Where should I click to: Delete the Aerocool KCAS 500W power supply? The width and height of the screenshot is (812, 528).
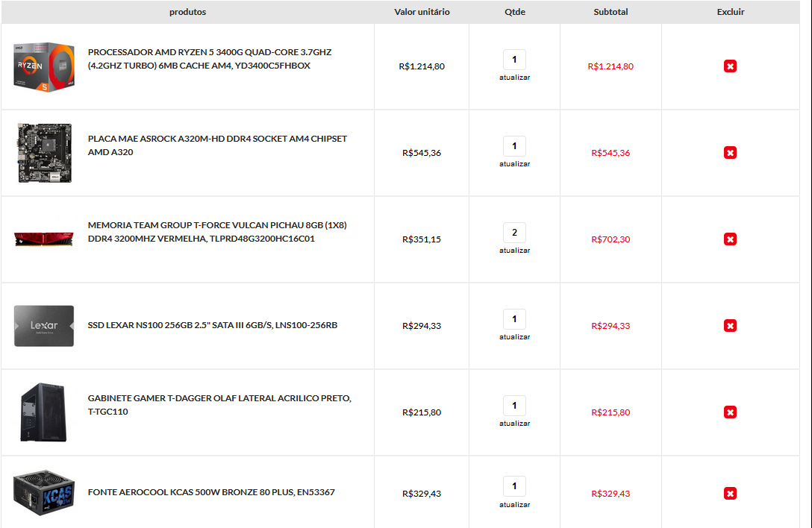click(730, 493)
